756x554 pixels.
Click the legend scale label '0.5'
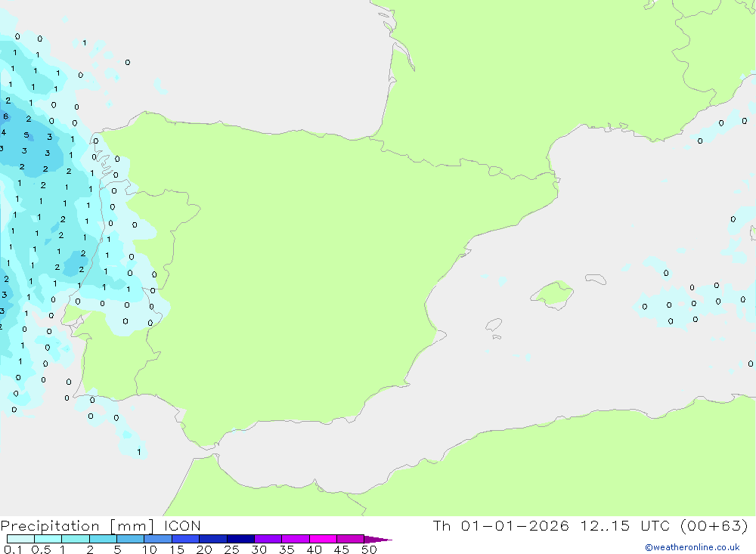(x=41, y=549)
